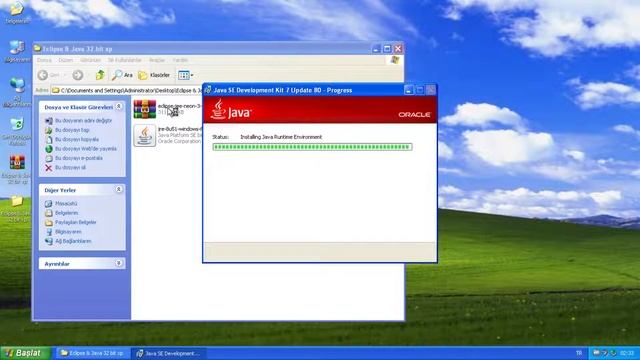Screen dimensions: 640x360
Task: Go to Masaüstü in Diğer Yerler
Action: pos(66,203)
